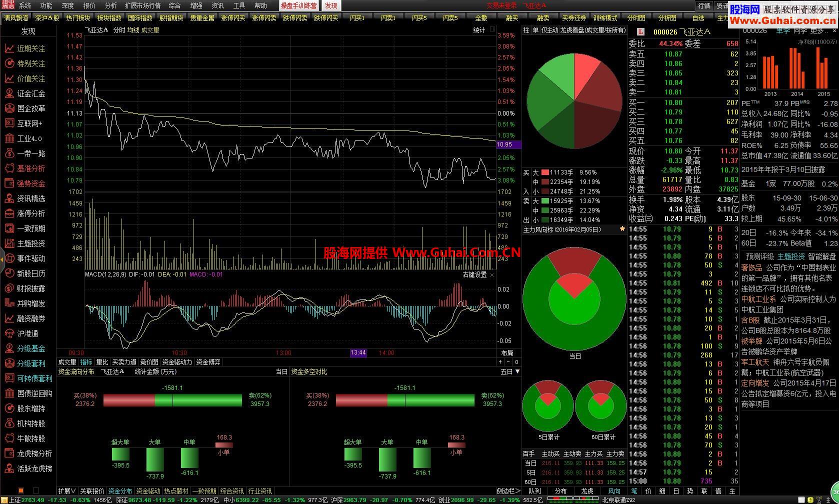Toggle the small box beside 统计
Viewport: 839px width, 504px height.
[x=492, y=29]
